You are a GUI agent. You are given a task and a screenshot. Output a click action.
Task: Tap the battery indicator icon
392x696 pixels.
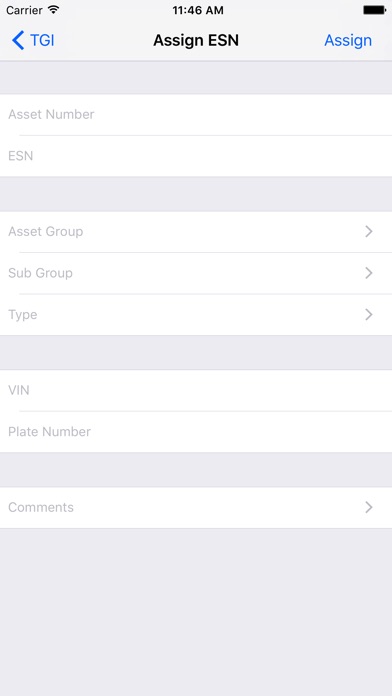pos(374,10)
